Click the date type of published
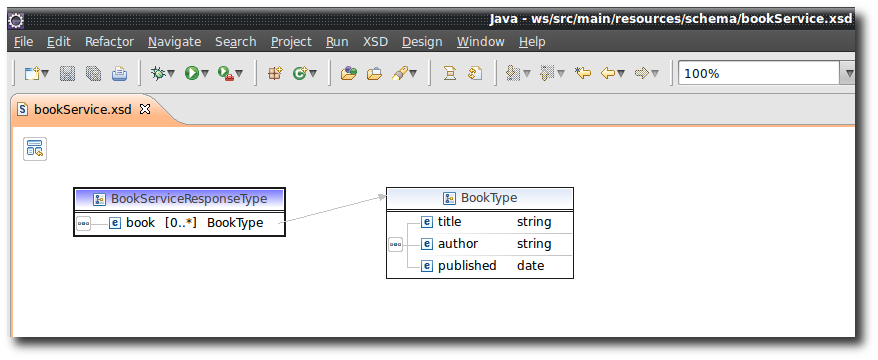The image size is (878, 360). click(x=530, y=266)
